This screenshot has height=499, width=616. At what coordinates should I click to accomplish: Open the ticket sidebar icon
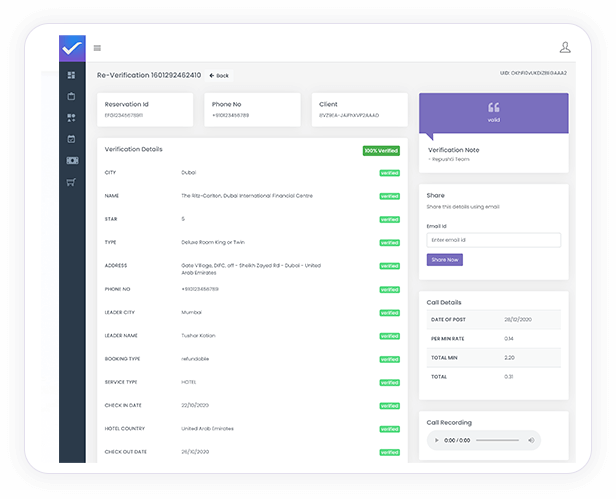click(72, 160)
